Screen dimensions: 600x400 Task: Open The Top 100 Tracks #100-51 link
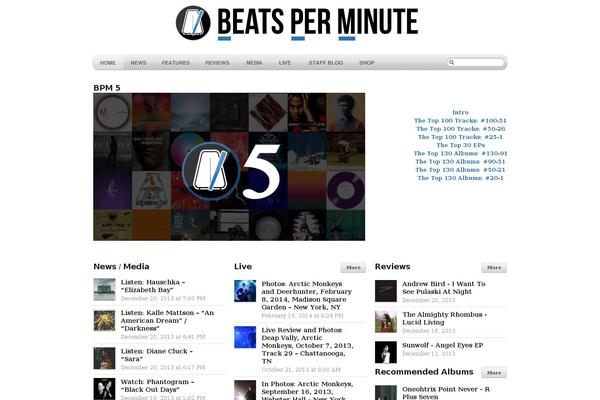coord(460,121)
